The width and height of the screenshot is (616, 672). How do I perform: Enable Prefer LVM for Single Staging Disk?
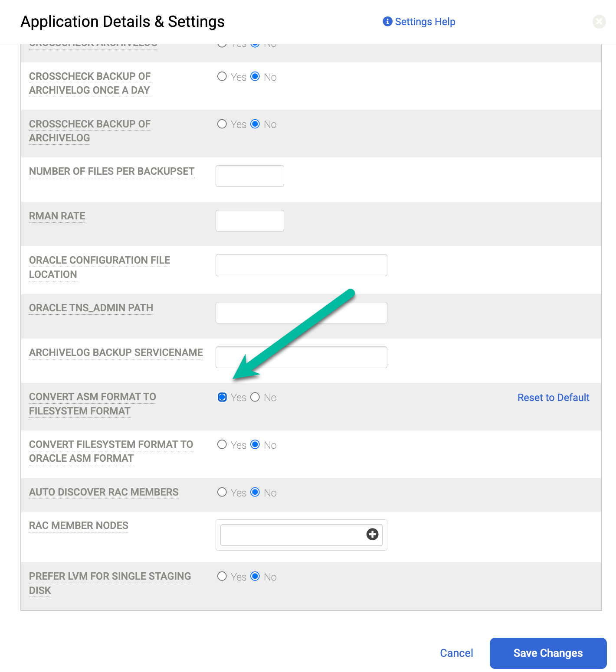[222, 577]
